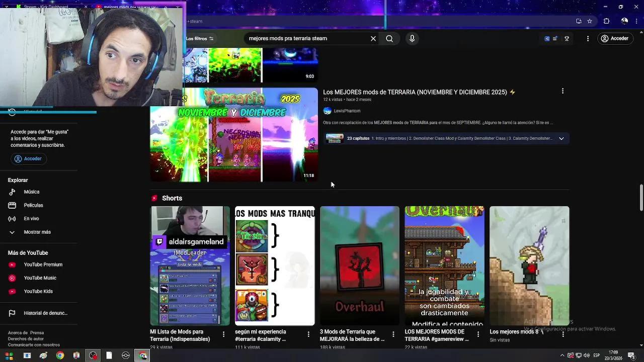Open the "Los MEJORES mods de TERRARIA" video title
This screenshot has height=362, width=644.
click(419, 92)
